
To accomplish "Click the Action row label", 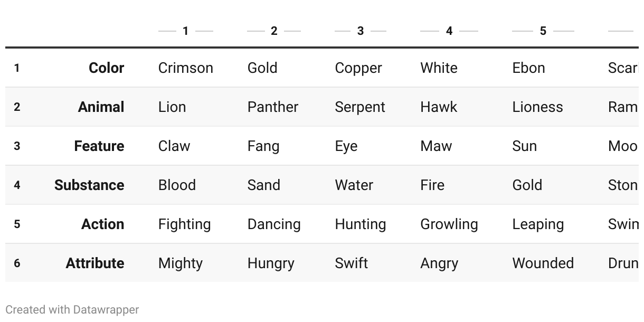I will coord(102,224).
